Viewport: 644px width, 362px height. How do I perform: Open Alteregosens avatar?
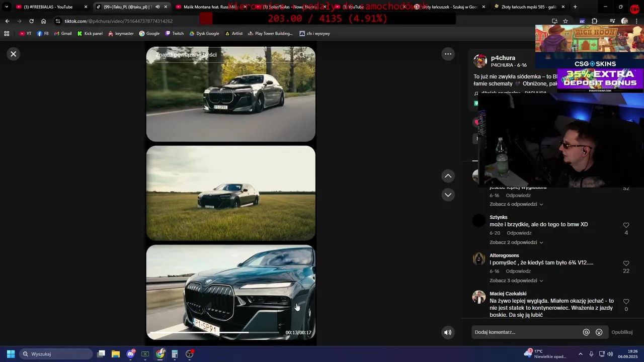[479, 258]
